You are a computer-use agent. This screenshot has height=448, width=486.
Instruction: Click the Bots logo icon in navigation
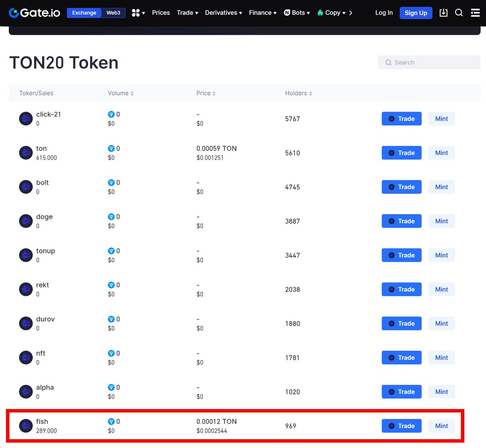point(287,13)
